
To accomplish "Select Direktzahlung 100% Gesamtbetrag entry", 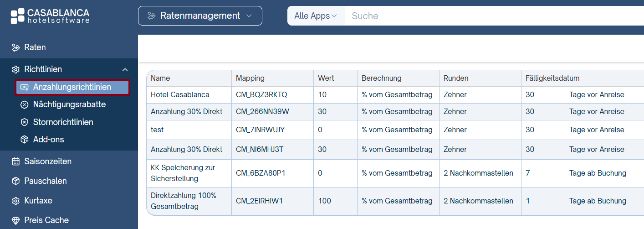I will (184, 201).
